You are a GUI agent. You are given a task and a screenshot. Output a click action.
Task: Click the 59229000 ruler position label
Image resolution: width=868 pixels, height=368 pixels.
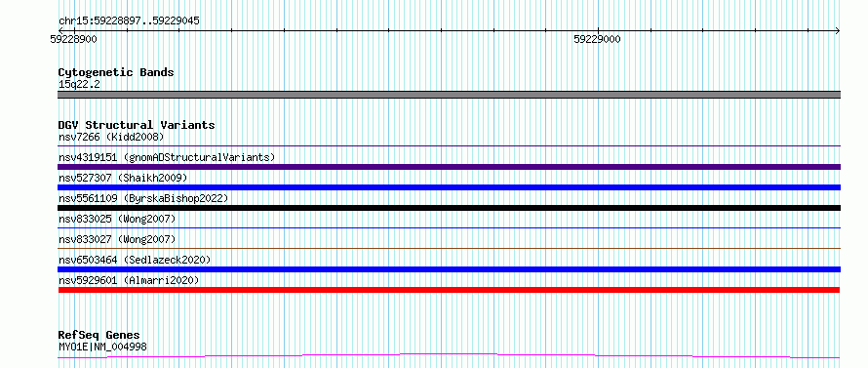tap(597, 39)
